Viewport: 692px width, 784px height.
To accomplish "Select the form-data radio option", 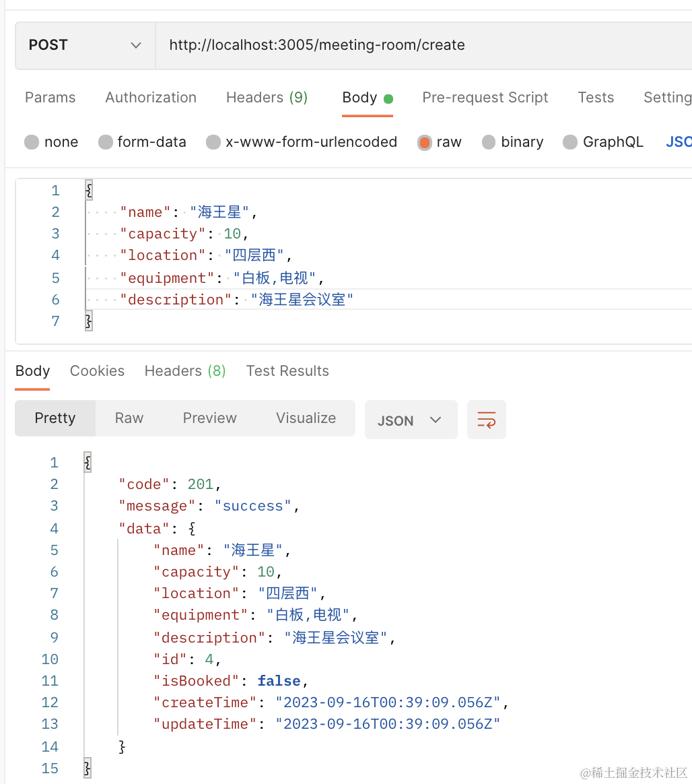I will (x=106, y=142).
